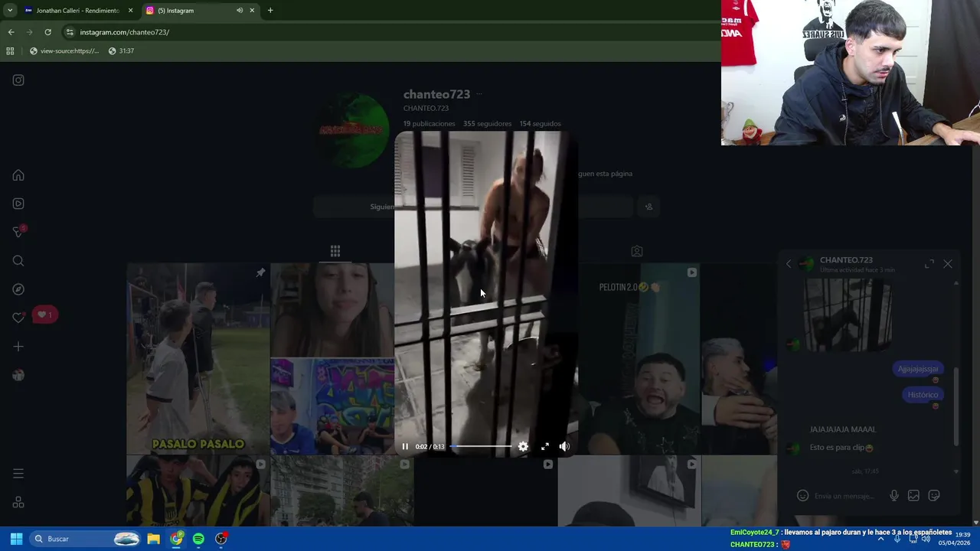This screenshot has width=980, height=551.
Task: Expand the chat panel to full view
Action: 929,263
